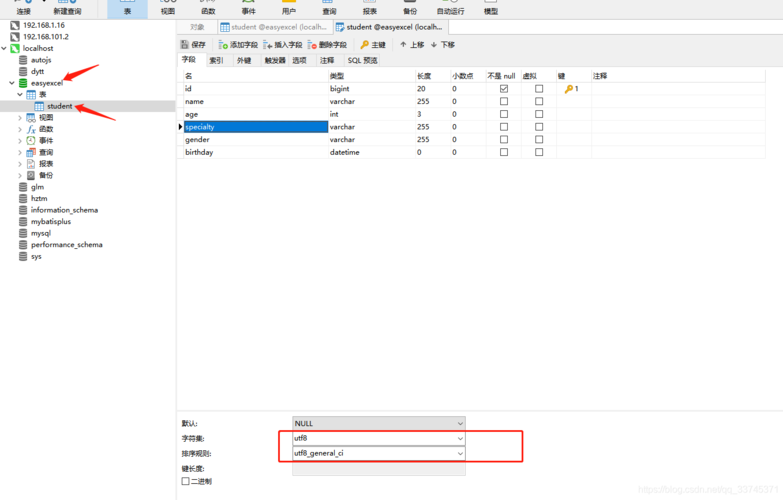The height and width of the screenshot is (500, 783).
Task: Click the localhost connection icon
Action: [x=15, y=48]
